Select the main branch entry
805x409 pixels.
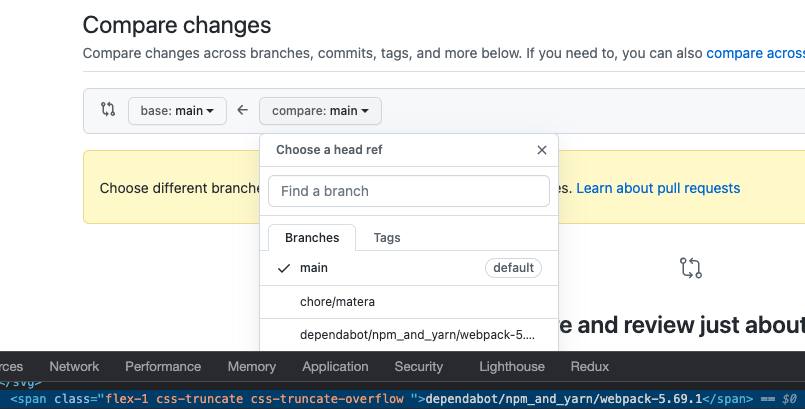(409, 268)
